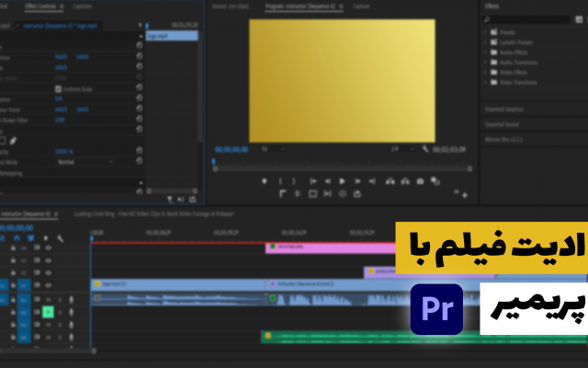This screenshot has width=588, height=368.
Task: Click the Mark Out bracket icon
Action: coord(294,181)
